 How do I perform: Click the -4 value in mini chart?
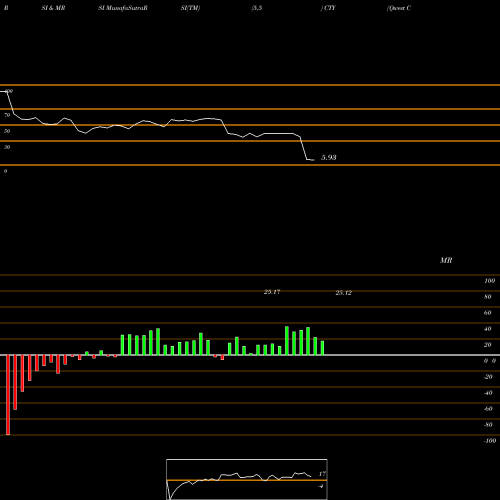pyautogui.click(x=321, y=486)
